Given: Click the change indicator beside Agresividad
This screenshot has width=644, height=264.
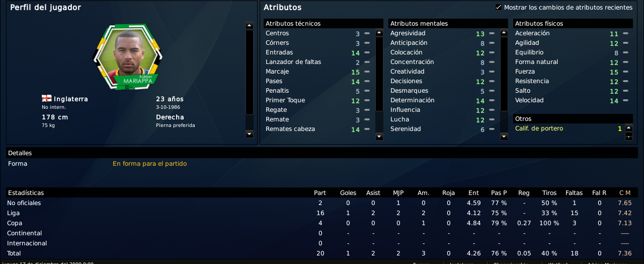Looking at the screenshot, I should coord(492,34).
